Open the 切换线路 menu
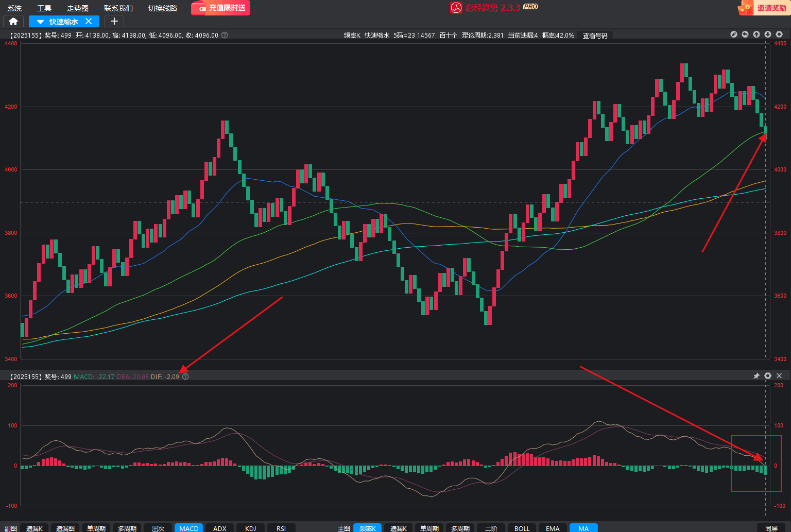This screenshot has height=532, width=791. [x=163, y=8]
